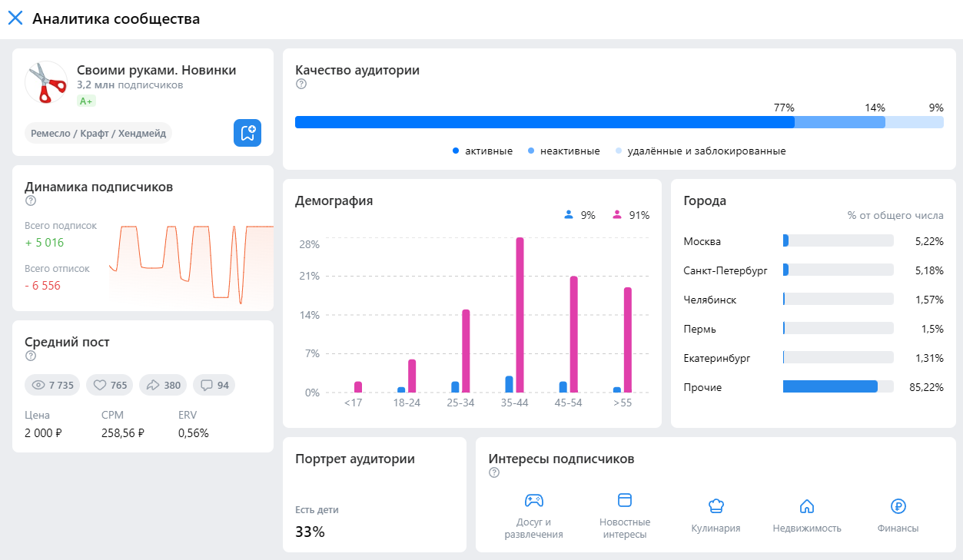This screenshot has width=963, height=560.
Task: Click help icon under Средний пост
Action: coord(31,356)
